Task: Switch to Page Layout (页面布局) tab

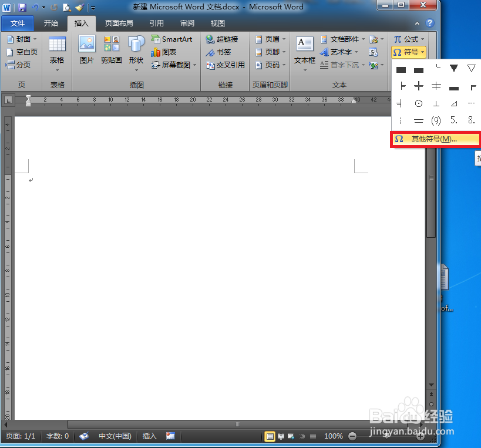Action: coord(119,23)
